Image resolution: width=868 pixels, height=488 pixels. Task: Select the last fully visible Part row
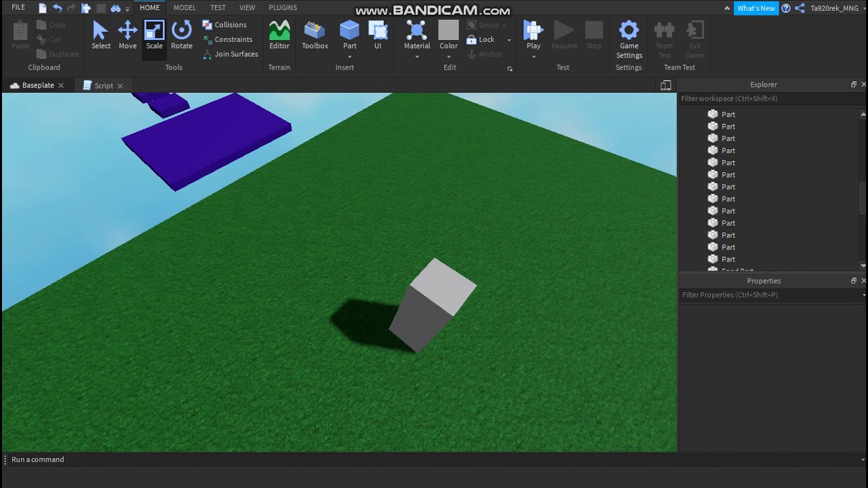coord(728,259)
